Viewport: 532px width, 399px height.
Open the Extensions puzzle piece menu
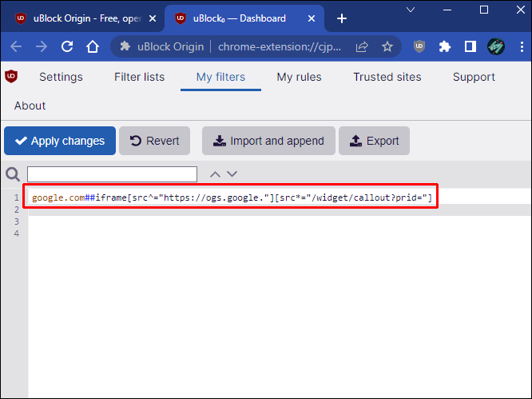(x=444, y=46)
